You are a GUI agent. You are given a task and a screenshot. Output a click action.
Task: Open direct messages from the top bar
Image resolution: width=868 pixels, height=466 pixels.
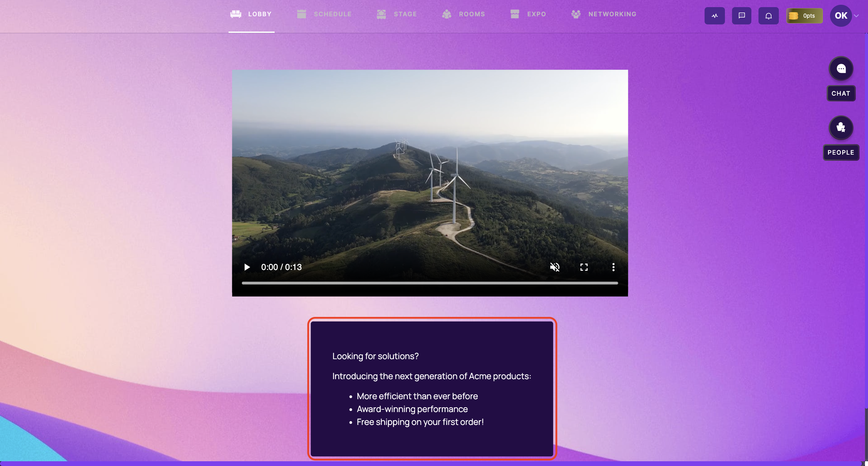pyautogui.click(x=741, y=16)
